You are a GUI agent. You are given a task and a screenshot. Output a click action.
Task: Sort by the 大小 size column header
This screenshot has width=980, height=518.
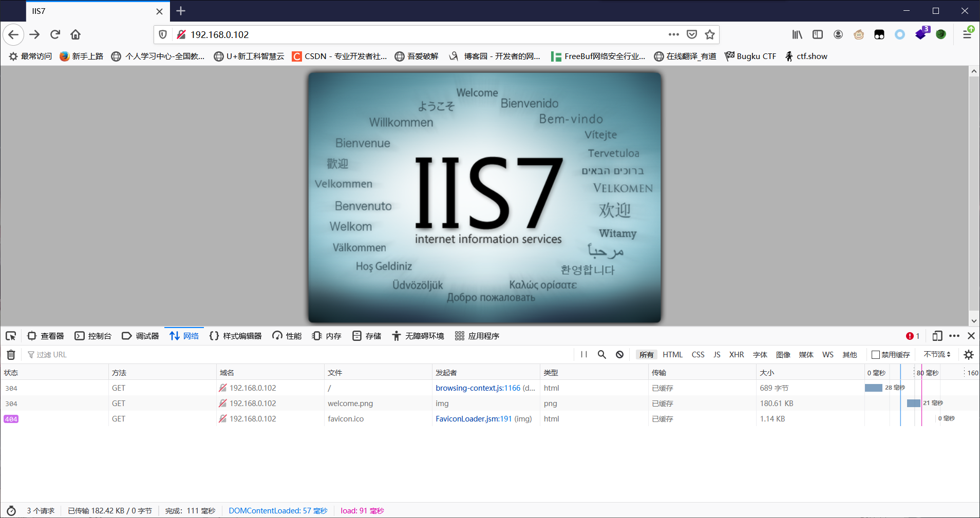tap(810, 373)
